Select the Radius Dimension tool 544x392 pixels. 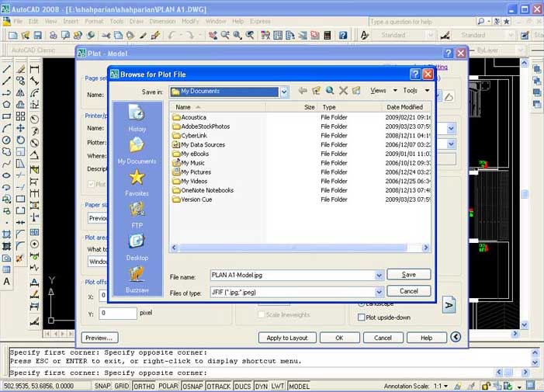pos(34,119)
